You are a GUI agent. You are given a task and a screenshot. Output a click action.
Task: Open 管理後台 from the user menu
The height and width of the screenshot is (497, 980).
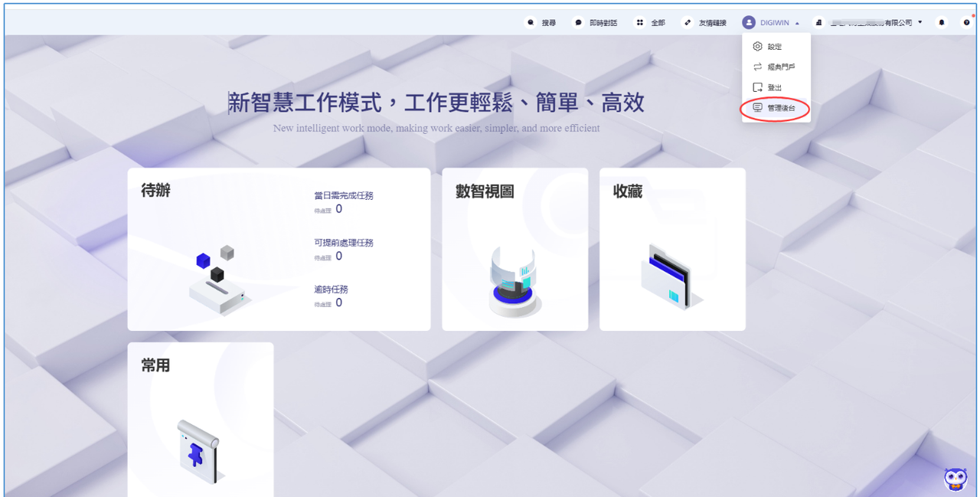tap(780, 109)
